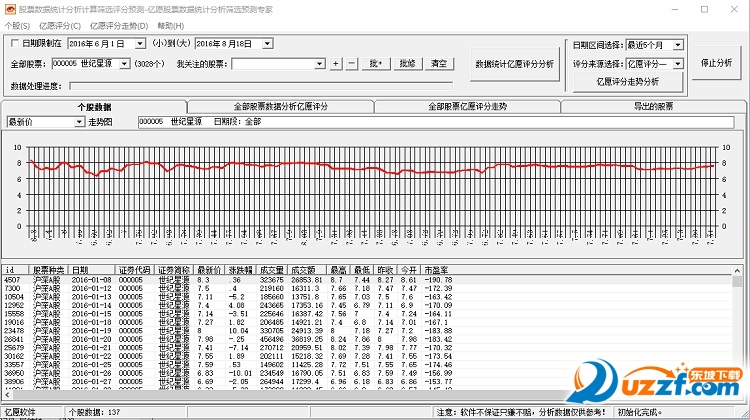The height and width of the screenshot is (420, 750).
Task: Expand the 全部股票 stock selector dropdown
Action: [x=124, y=64]
